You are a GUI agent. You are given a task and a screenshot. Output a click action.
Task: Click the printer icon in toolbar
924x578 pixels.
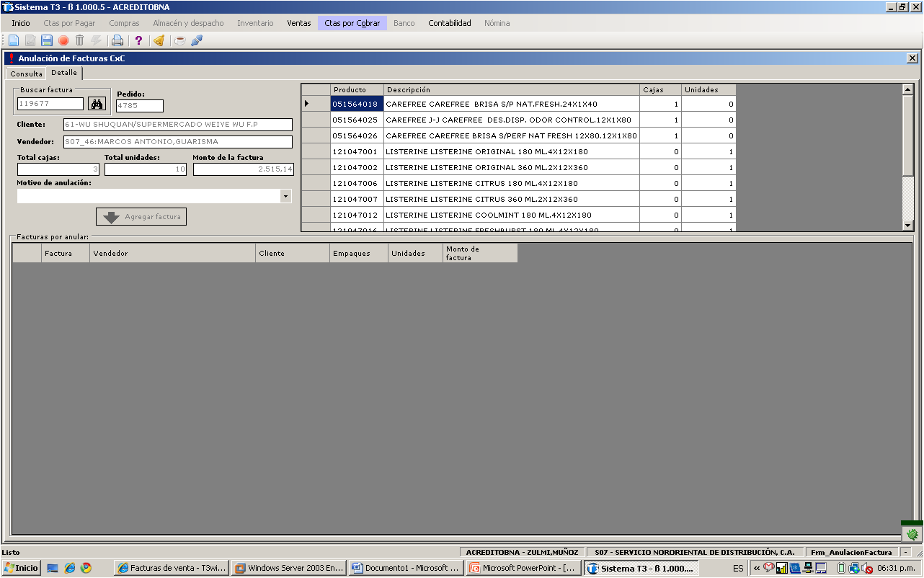(117, 40)
